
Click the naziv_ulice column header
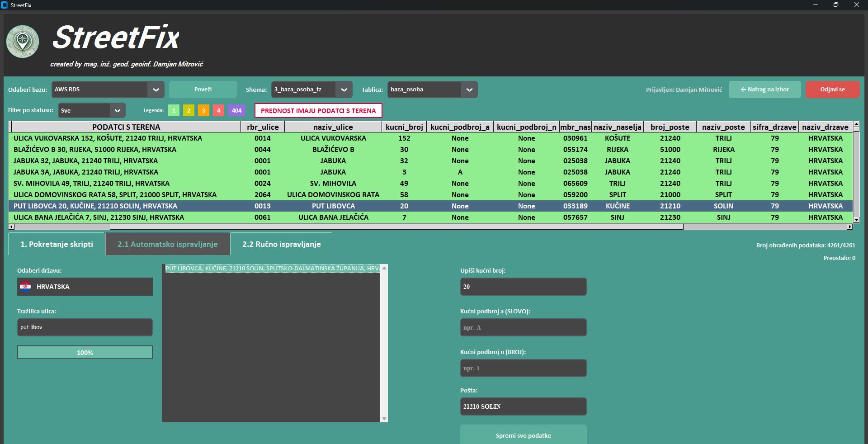(x=333, y=127)
